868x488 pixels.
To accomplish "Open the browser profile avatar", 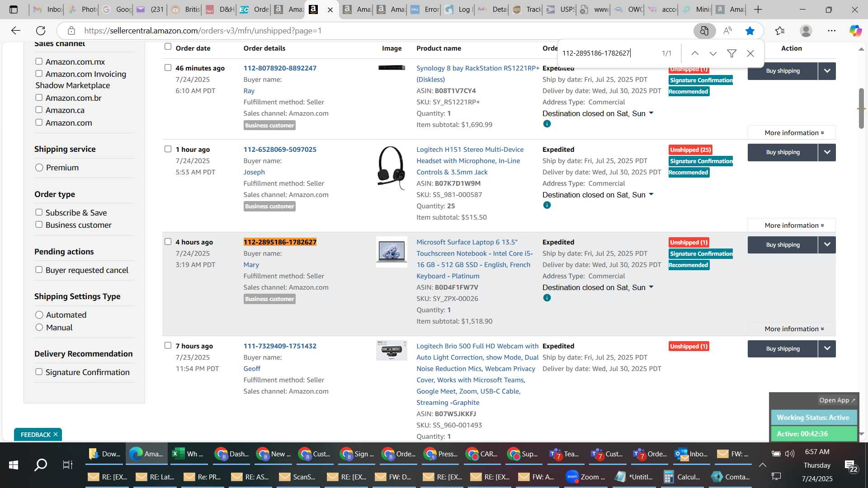I will coord(806,31).
